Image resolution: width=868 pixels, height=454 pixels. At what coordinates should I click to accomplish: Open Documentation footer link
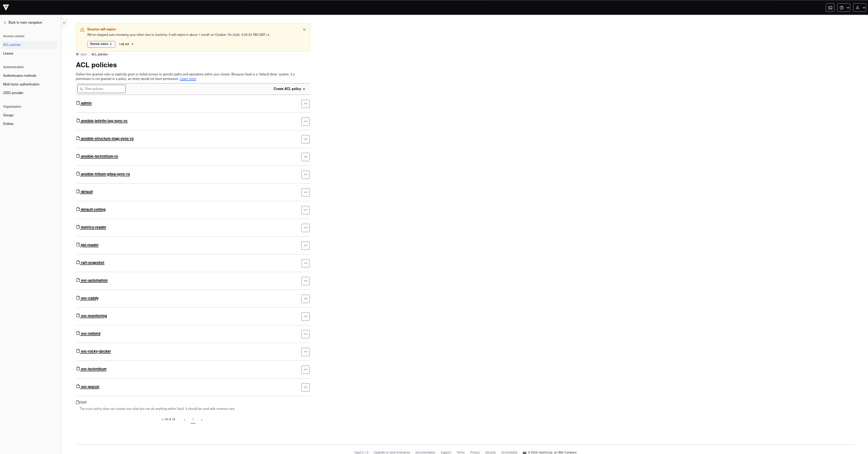(x=425, y=453)
